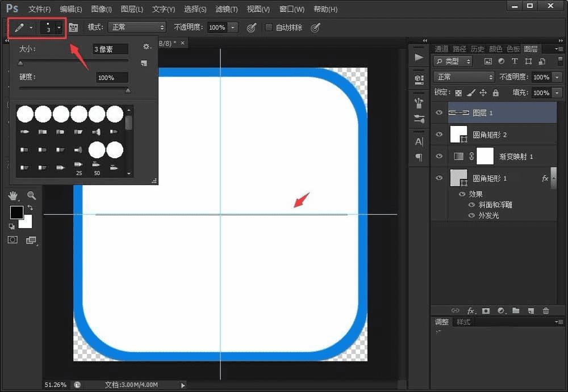Create a new layer group folder
Image resolution: width=568 pixels, height=392 pixels.
coord(516,311)
